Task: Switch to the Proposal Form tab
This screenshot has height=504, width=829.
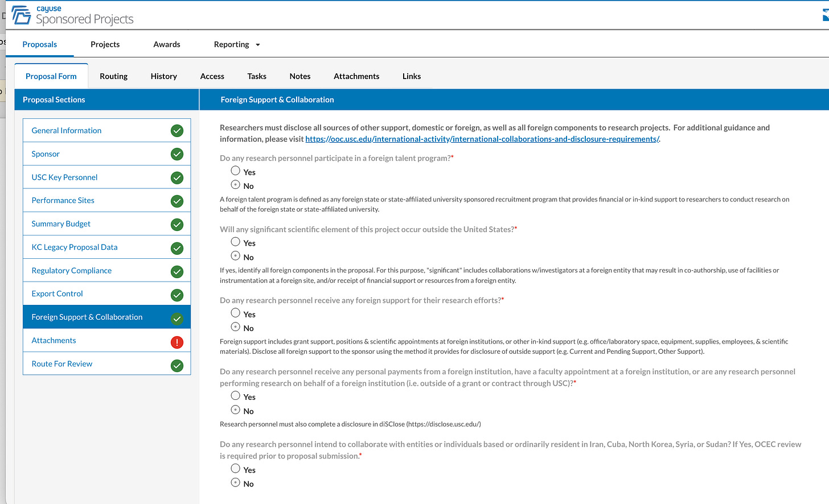Action: coord(51,76)
